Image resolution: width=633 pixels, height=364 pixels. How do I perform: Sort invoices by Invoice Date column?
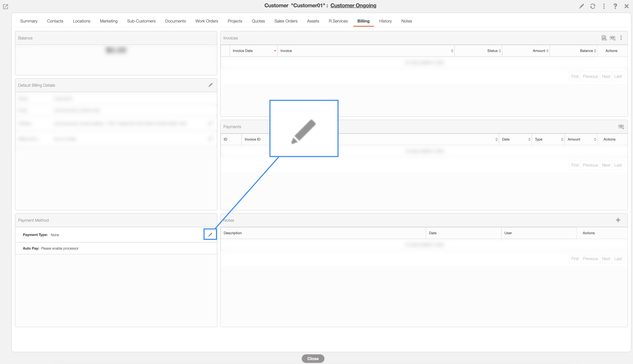pyautogui.click(x=253, y=51)
